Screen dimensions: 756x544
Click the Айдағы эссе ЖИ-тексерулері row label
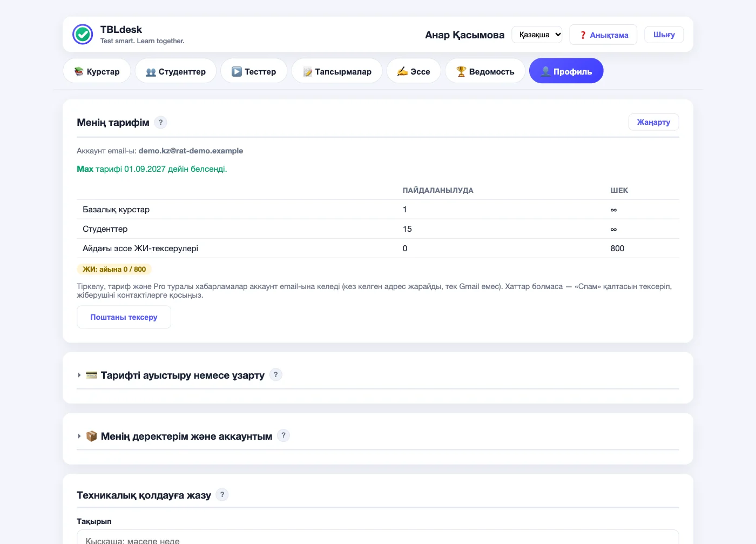pos(140,249)
